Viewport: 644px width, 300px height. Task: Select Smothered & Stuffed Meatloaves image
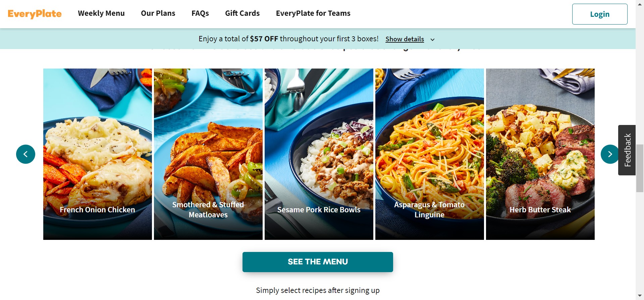208,154
